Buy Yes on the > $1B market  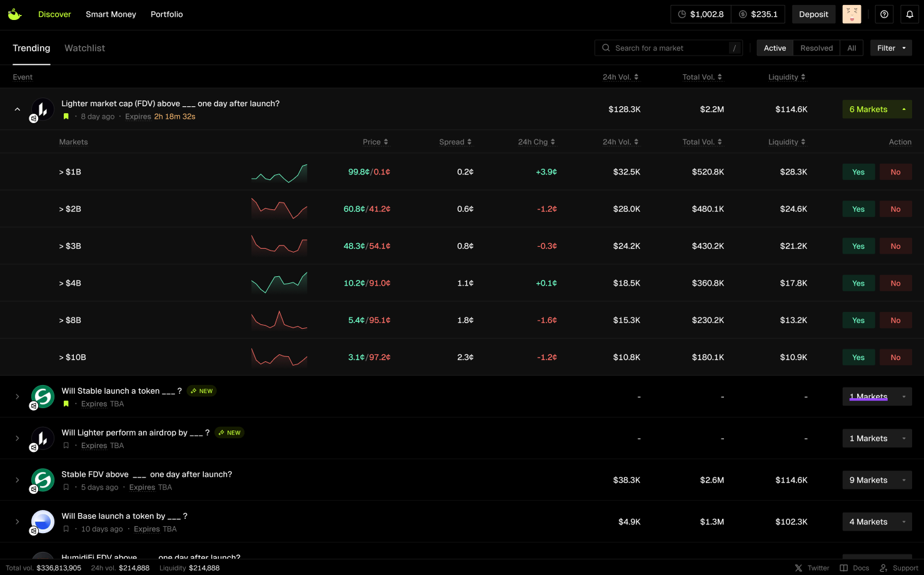pyautogui.click(x=858, y=171)
